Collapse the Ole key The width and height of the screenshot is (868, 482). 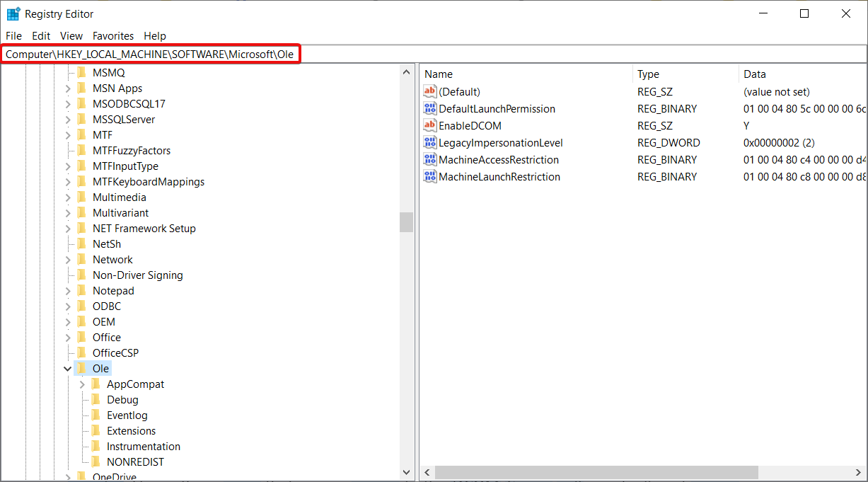click(67, 369)
